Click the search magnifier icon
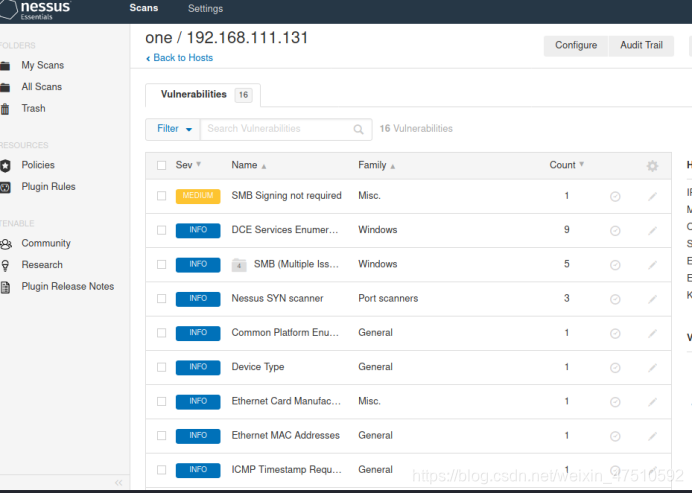This screenshot has height=494, width=693. point(358,129)
